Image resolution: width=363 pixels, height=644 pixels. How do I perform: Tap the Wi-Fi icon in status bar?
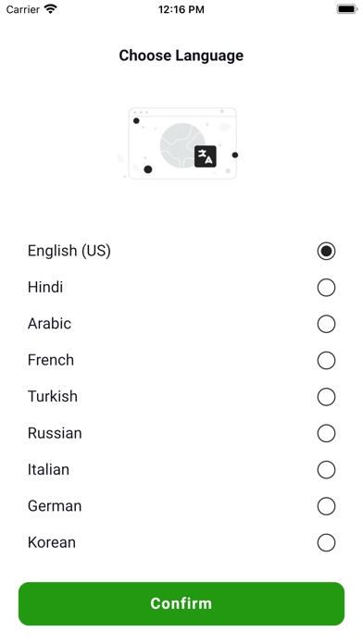(51, 9)
